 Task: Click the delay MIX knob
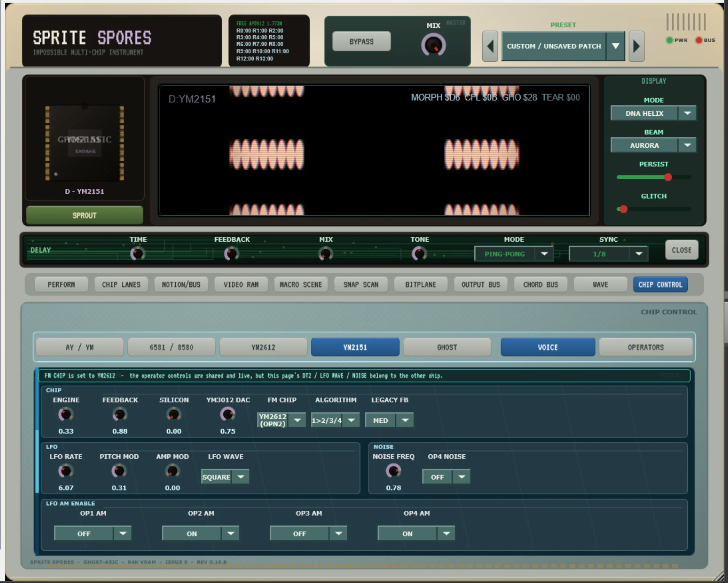click(x=326, y=253)
